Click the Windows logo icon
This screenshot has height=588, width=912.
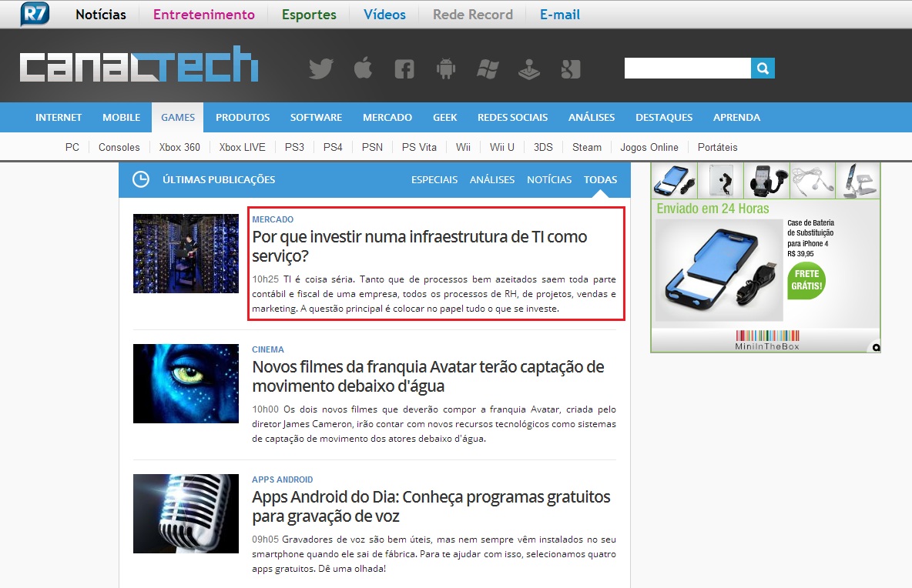click(x=488, y=69)
